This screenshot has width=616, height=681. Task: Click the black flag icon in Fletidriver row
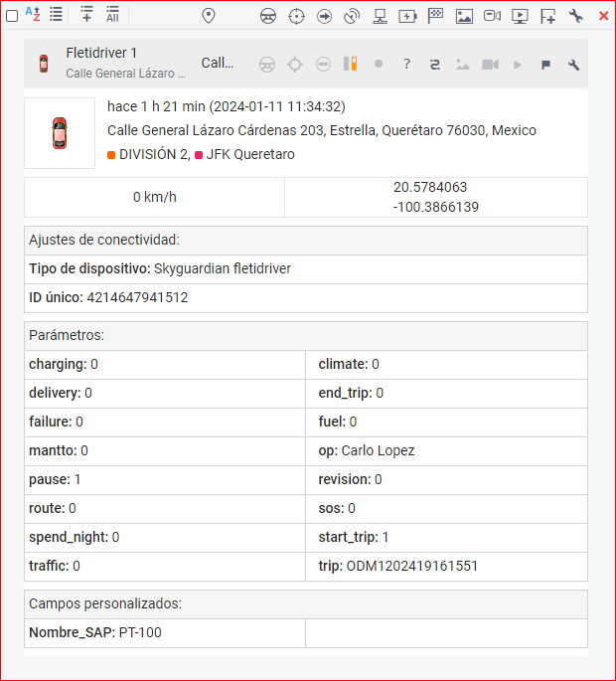[x=545, y=65]
